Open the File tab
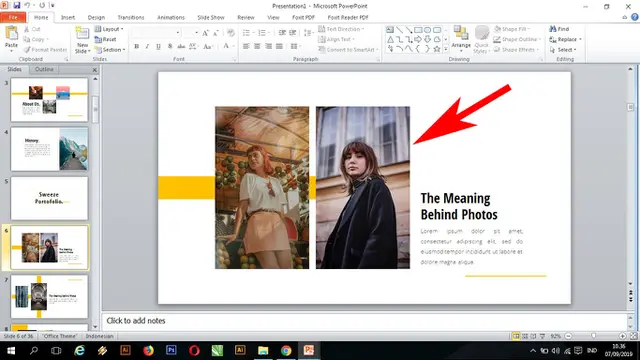 13,17
